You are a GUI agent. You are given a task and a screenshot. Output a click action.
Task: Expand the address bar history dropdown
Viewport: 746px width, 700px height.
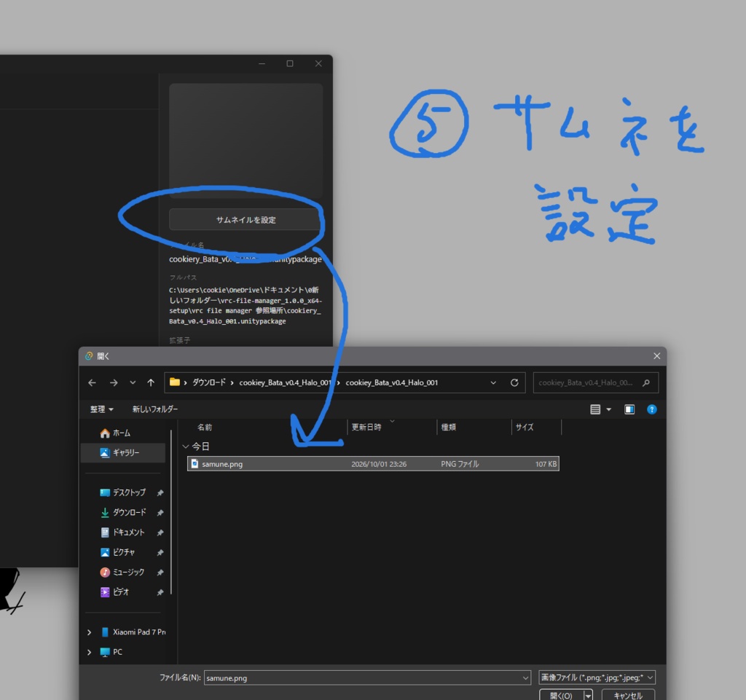[x=493, y=383]
